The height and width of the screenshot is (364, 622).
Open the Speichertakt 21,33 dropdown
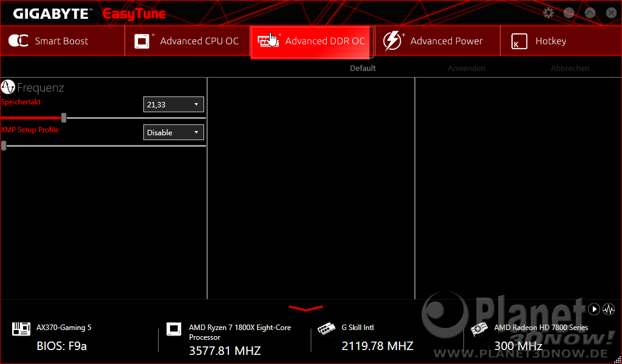pyautogui.click(x=173, y=104)
